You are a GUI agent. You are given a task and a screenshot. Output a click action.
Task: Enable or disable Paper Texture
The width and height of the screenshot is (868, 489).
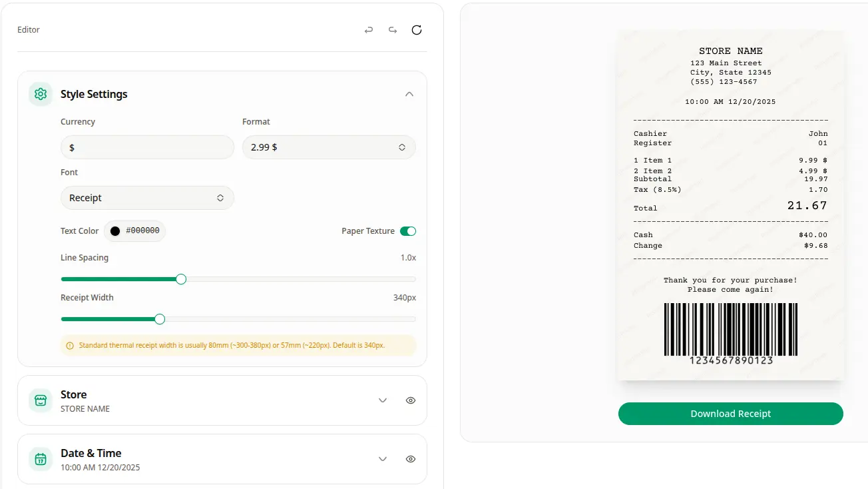409,231
